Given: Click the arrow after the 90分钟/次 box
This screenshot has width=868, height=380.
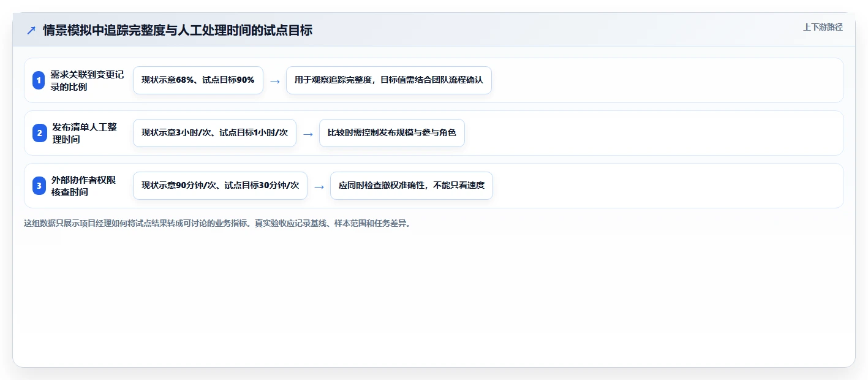Looking at the screenshot, I should coord(319,186).
